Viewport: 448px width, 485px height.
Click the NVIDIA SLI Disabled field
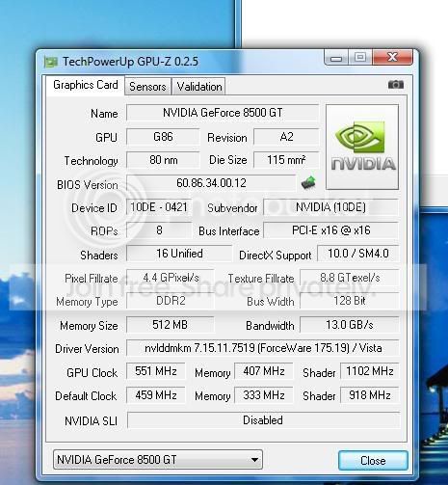[x=263, y=420]
